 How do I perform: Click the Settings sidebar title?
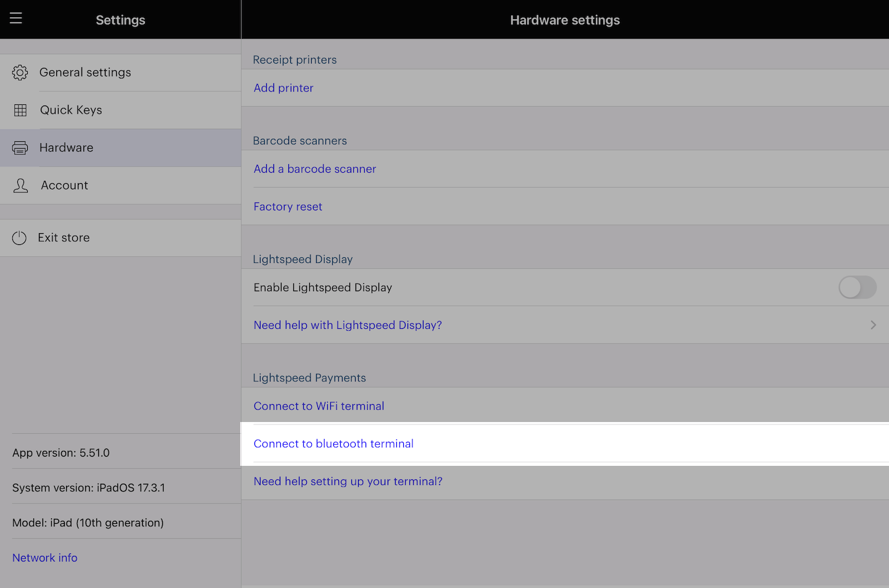(120, 20)
